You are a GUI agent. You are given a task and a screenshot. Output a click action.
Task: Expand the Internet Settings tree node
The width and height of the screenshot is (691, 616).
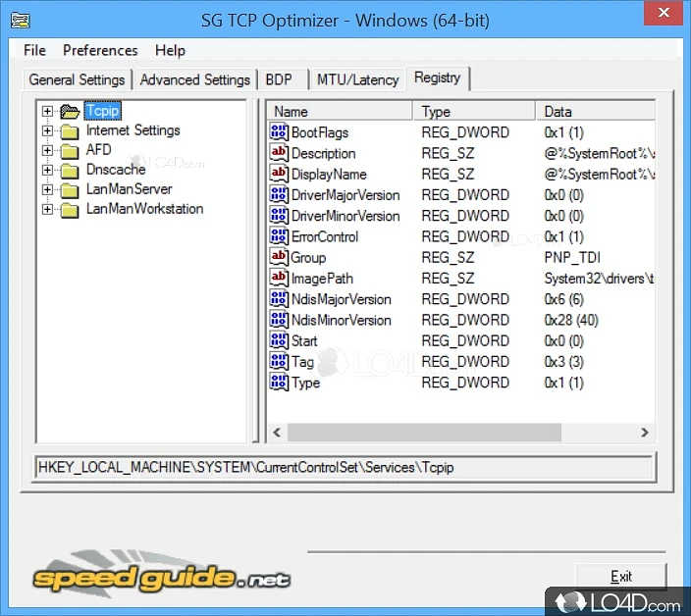point(47,130)
